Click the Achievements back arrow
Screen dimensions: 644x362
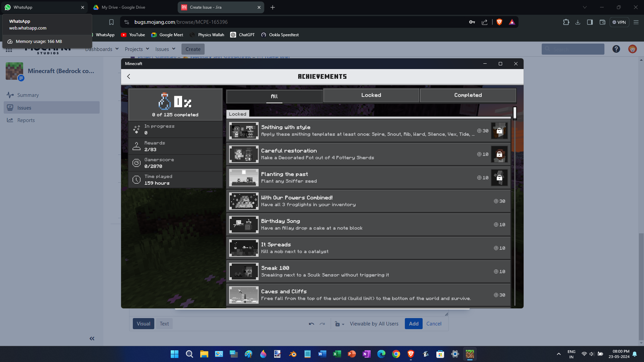click(x=129, y=76)
